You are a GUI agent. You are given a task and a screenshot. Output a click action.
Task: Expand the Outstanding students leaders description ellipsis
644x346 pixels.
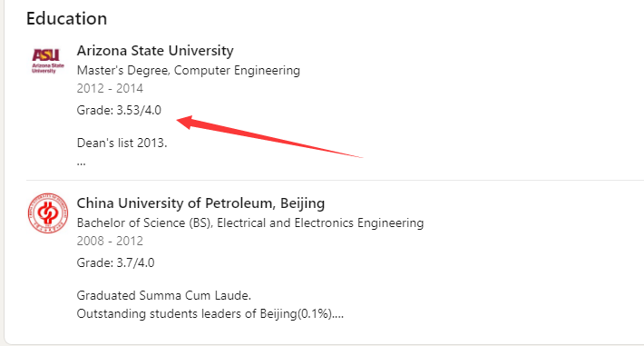tap(338, 314)
